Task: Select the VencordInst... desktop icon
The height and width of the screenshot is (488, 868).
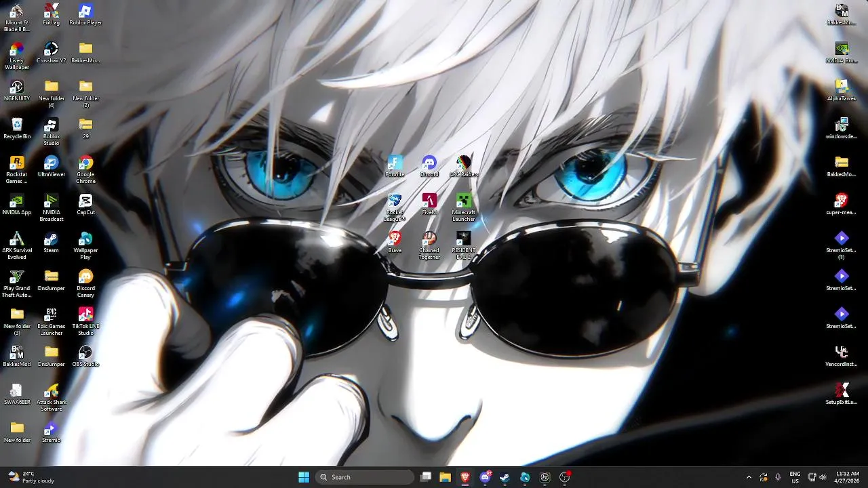Action: point(842,357)
